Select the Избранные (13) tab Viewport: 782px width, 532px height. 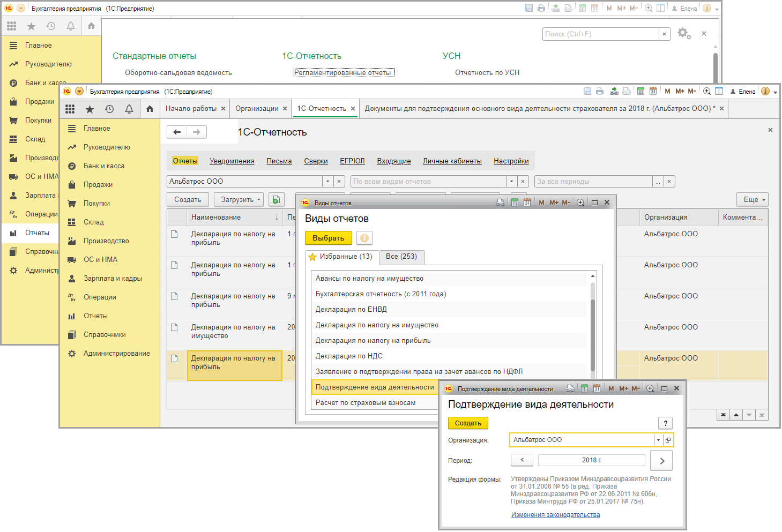pos(341,257)
